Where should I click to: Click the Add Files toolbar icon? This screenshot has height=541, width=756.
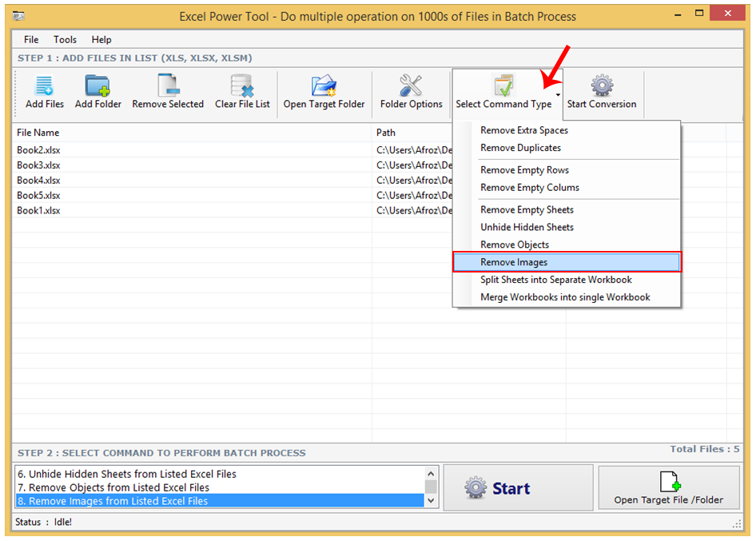click(x=45, y=86)
